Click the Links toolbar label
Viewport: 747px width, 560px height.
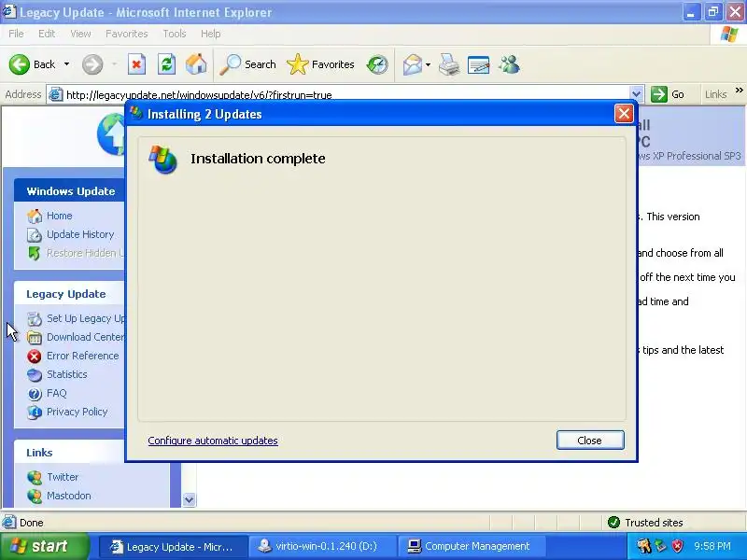715,94
